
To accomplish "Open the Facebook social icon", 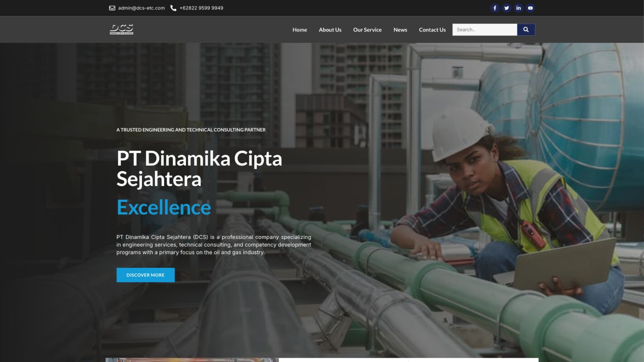I will click(x=495, y=8).
